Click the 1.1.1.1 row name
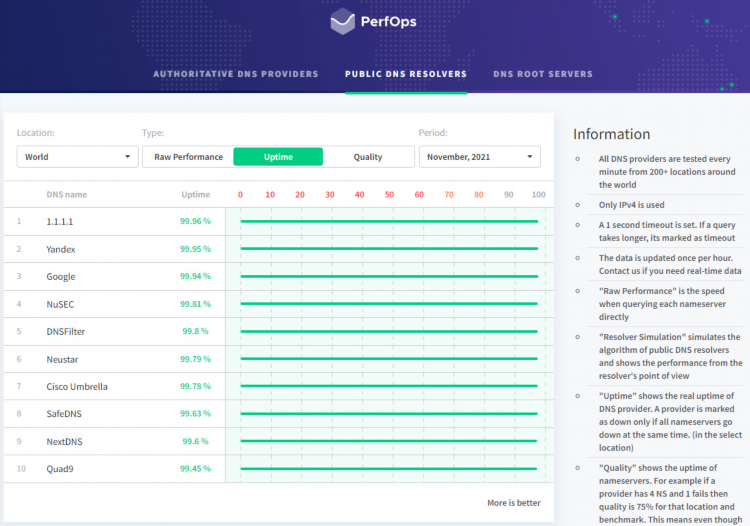This screenshot has width=750, height=526. [x=60, y=221]
